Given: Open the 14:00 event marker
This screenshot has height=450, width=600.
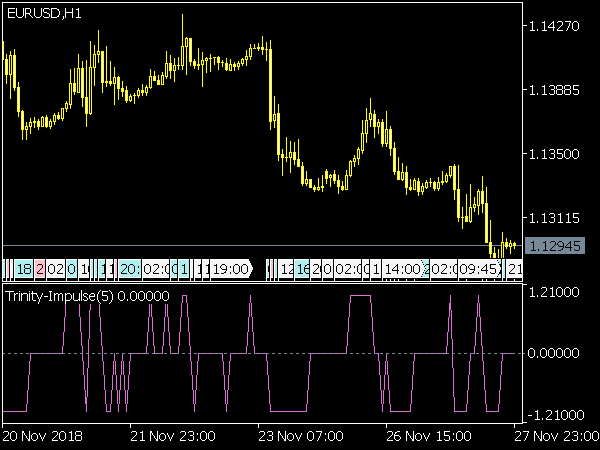Looking at the screenshot, I should pos(402,269).
